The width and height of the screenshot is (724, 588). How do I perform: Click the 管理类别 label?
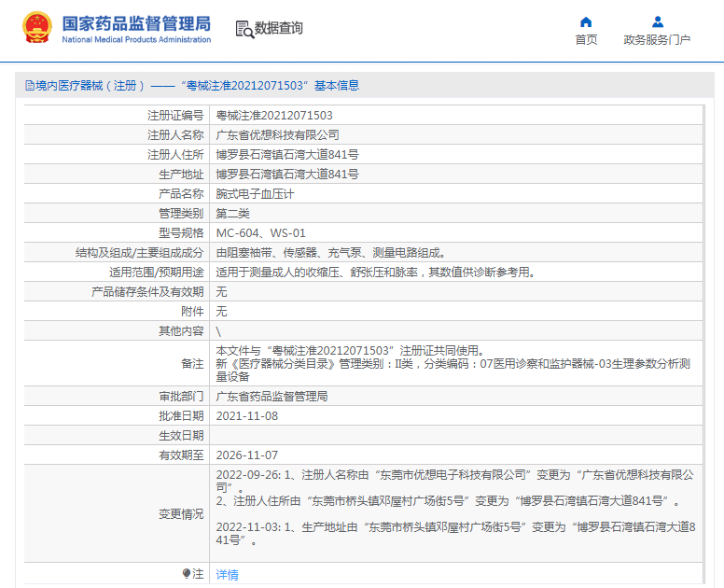tap(181, 214)
